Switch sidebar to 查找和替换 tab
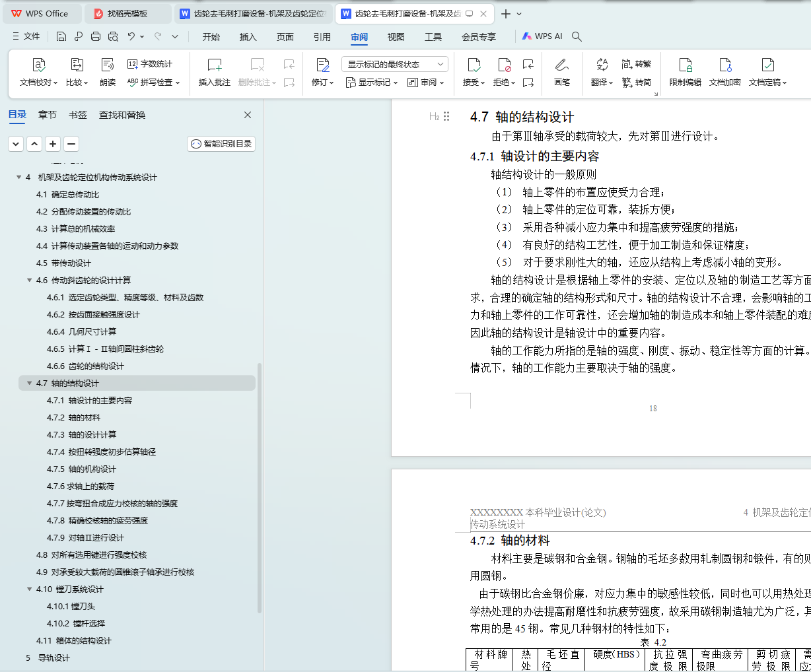 [122, 115]
